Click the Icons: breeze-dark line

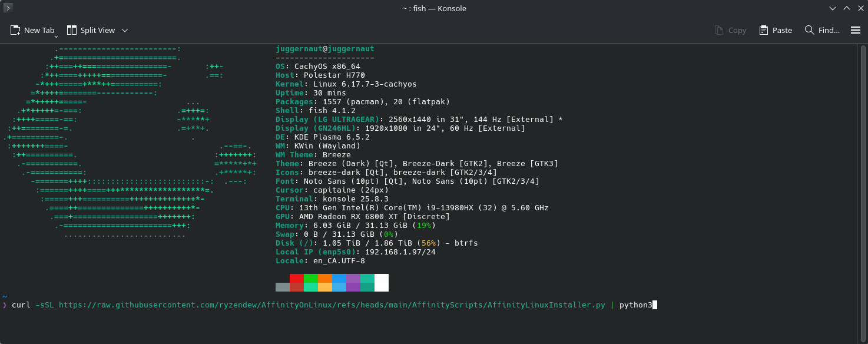(386, 173)
